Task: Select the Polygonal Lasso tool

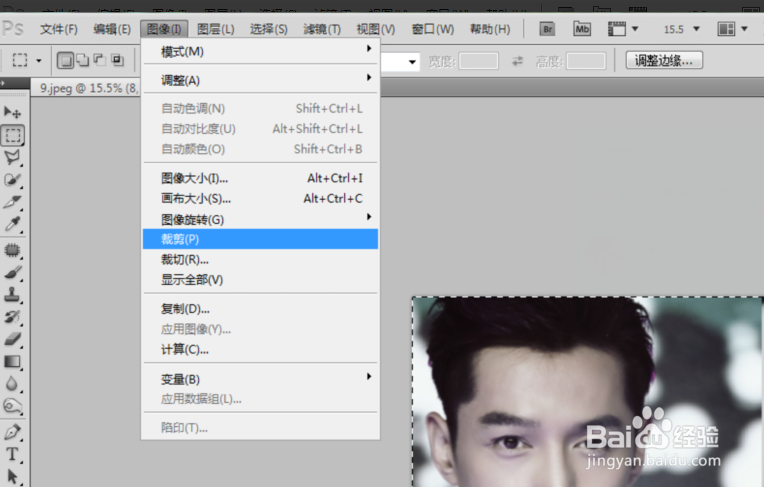Action: 12,157
